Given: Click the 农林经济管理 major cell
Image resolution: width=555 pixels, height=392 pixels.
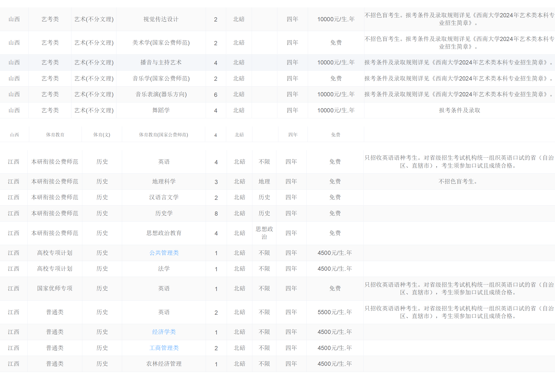Looking at the screenshot, I should (x=164, y=364).
